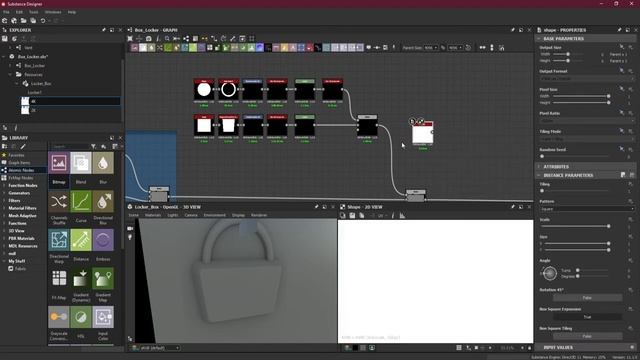Viewport: 640px width, 360px height.
Task: Collapse the Resources folder in Explorer
Action: point(11,74)
